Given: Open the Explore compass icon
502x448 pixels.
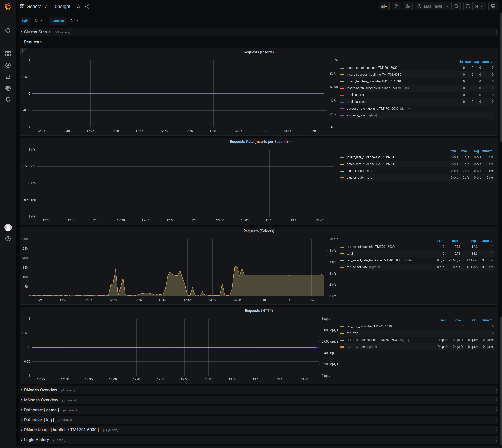Looking at the screenshot, I should 8,65.
